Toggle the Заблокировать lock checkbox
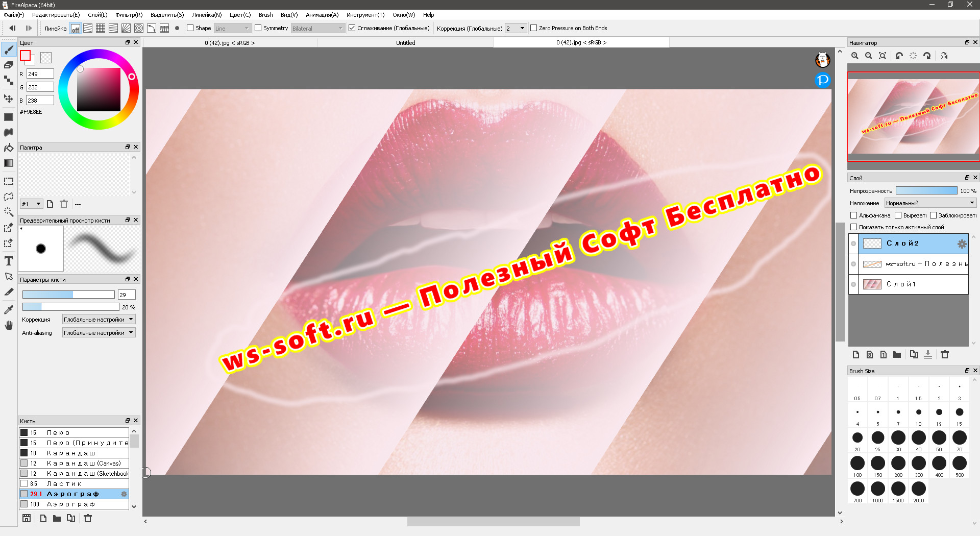 pos(934,215)
